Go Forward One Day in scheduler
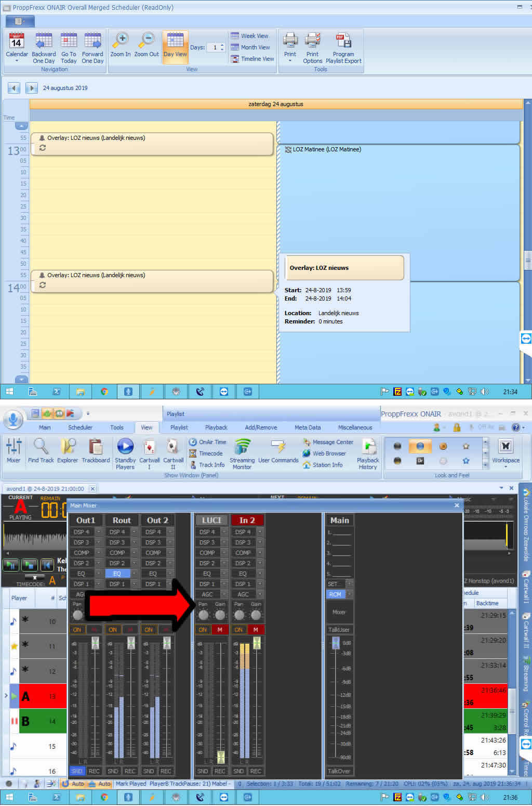This screenshot has height=806, width=532. pyautogui.click(x=92, y=47)
